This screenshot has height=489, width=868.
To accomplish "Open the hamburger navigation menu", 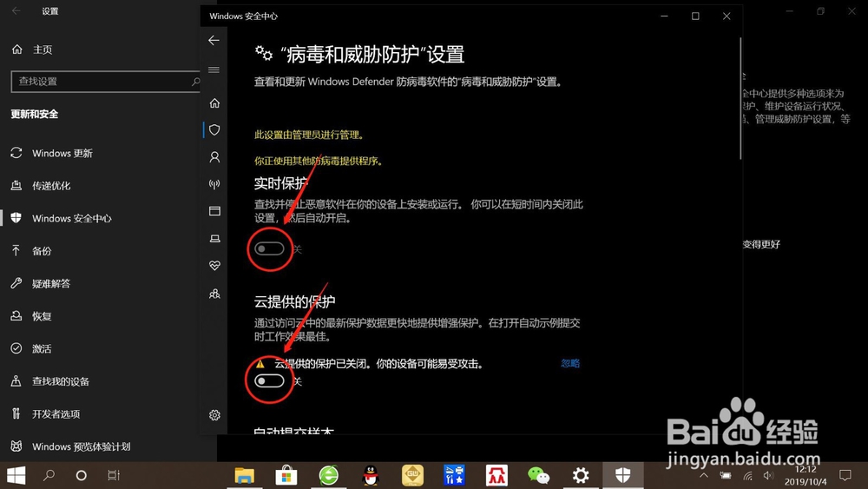I will click(x=214, y=69).
